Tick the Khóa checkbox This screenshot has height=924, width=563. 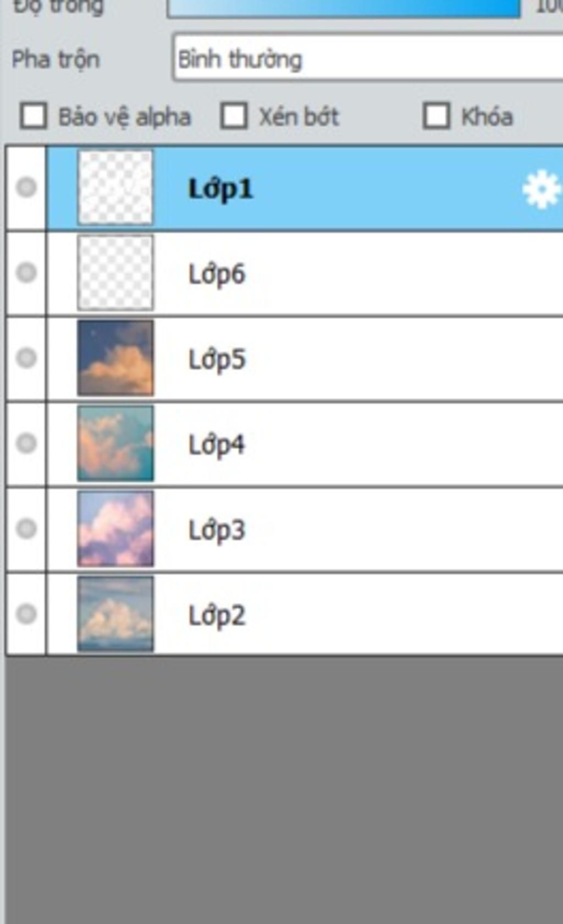[437, 116]
